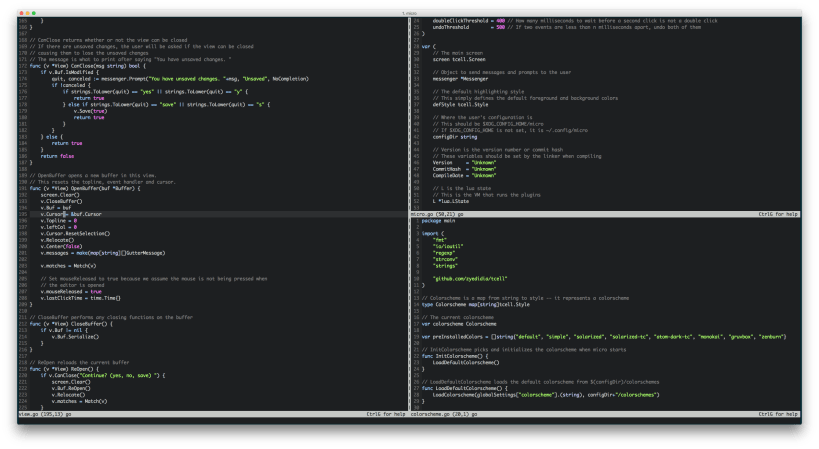Click the "github.com/zyedidia/tcell" import string
The image size is (819, 449).
(470, 279)
